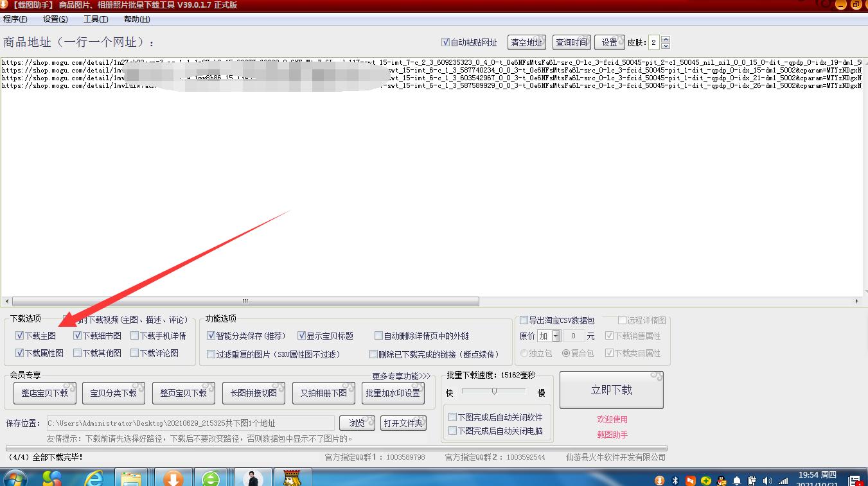868x486 pixels.
Task: Click 整店宝贝下载 button
Action: tap(44, 393)
